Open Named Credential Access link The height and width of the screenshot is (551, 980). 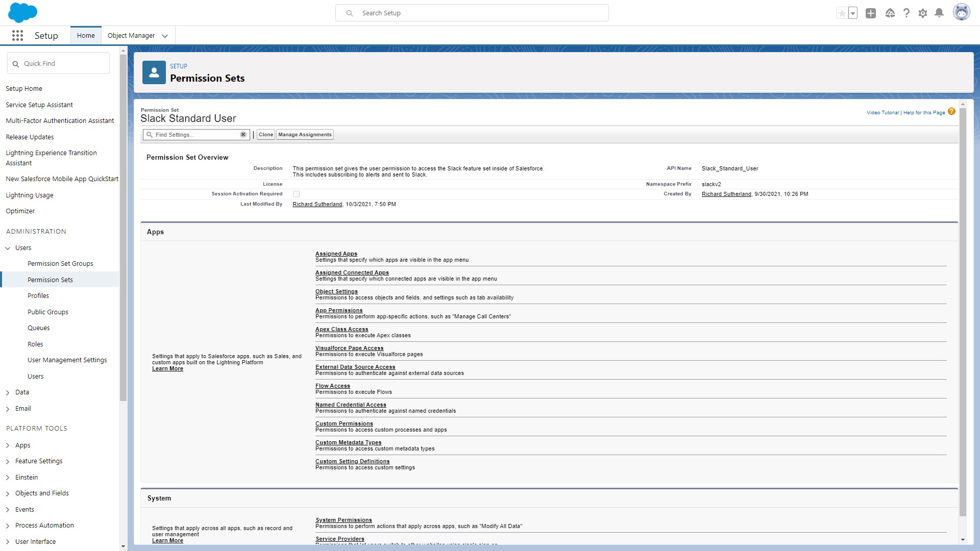point(351,405)
